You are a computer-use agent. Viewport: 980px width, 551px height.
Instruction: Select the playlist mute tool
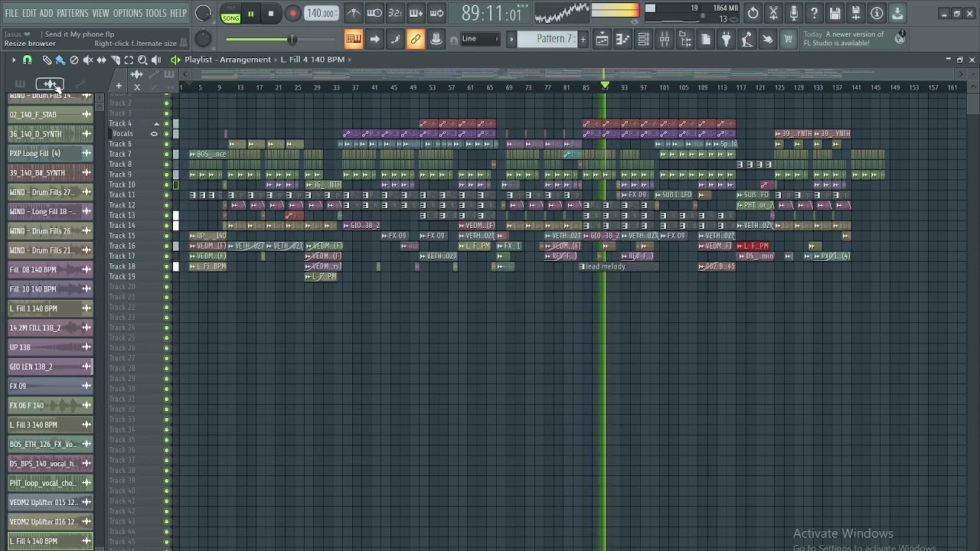(x=87, y=60)
